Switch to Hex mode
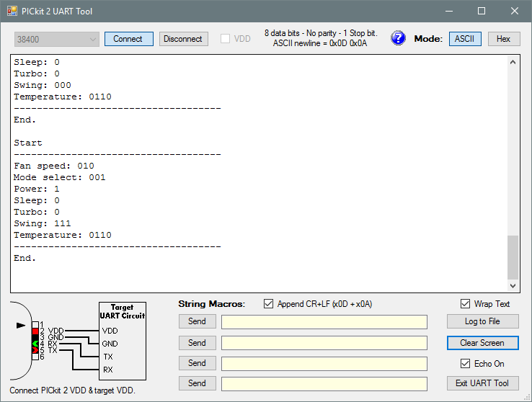Image resolution: width=532 pixels, height=402 pixels. point(504,39)
